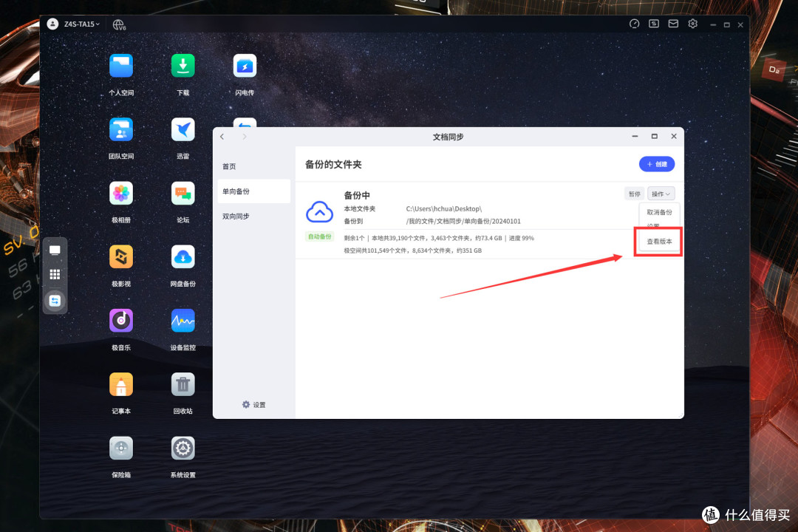Launch the 闪电传 app icon
This screenshot has width=798, height=532.
245,66
